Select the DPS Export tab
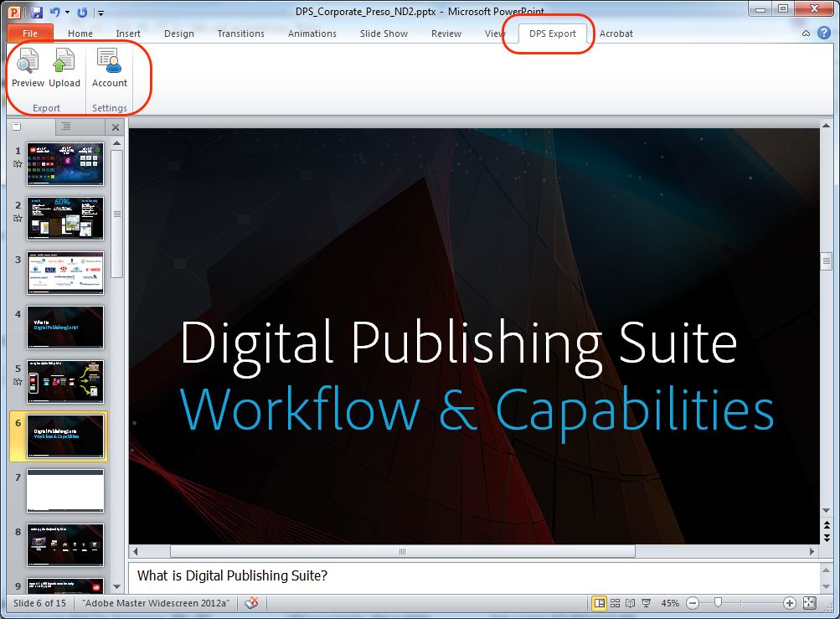Image resolution: width=840 pixels, height=619 pixels. [552, 34]
